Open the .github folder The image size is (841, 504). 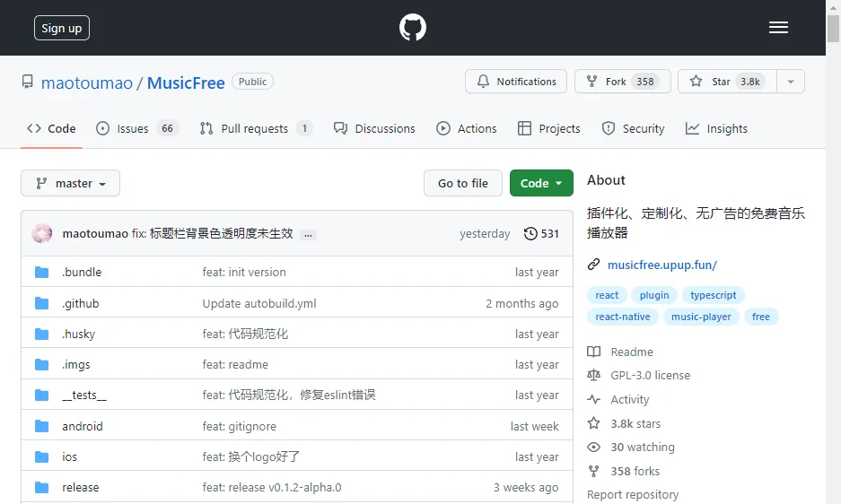tap(81, 303)
